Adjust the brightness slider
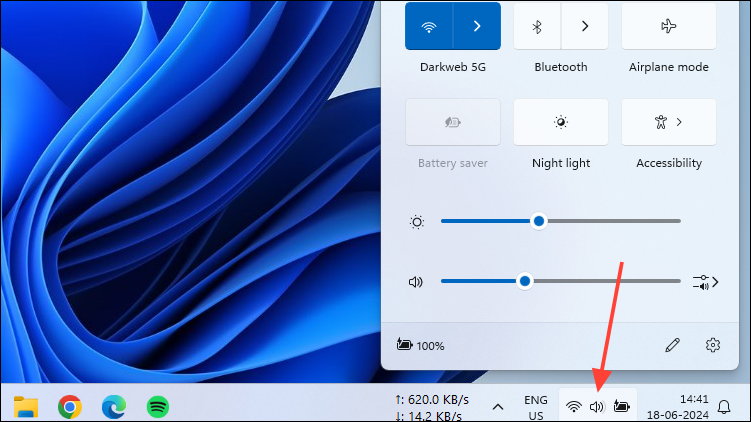 561,221
